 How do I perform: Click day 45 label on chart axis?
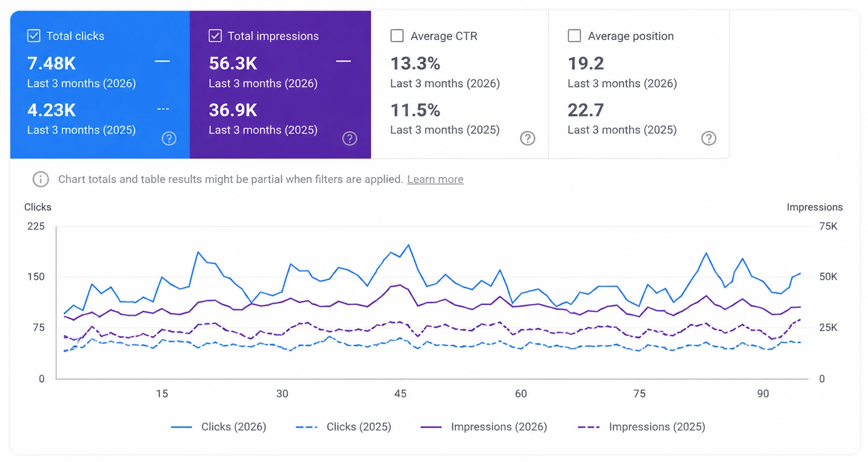400,394
